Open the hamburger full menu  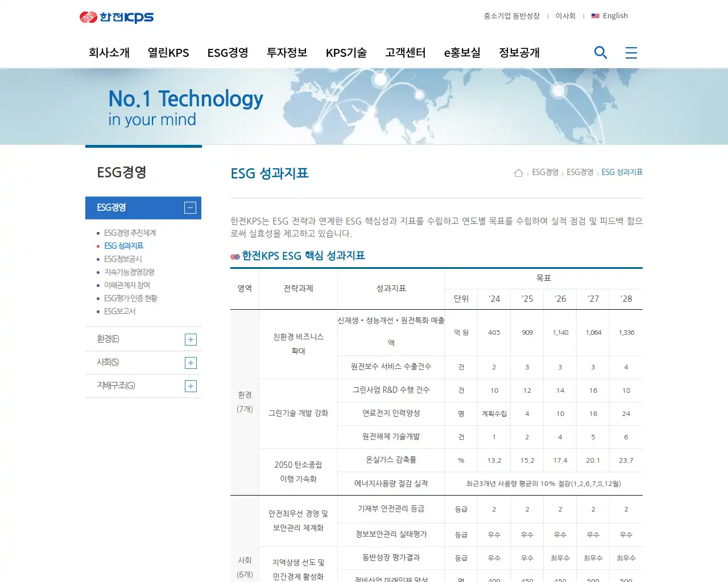pos(631,52)
